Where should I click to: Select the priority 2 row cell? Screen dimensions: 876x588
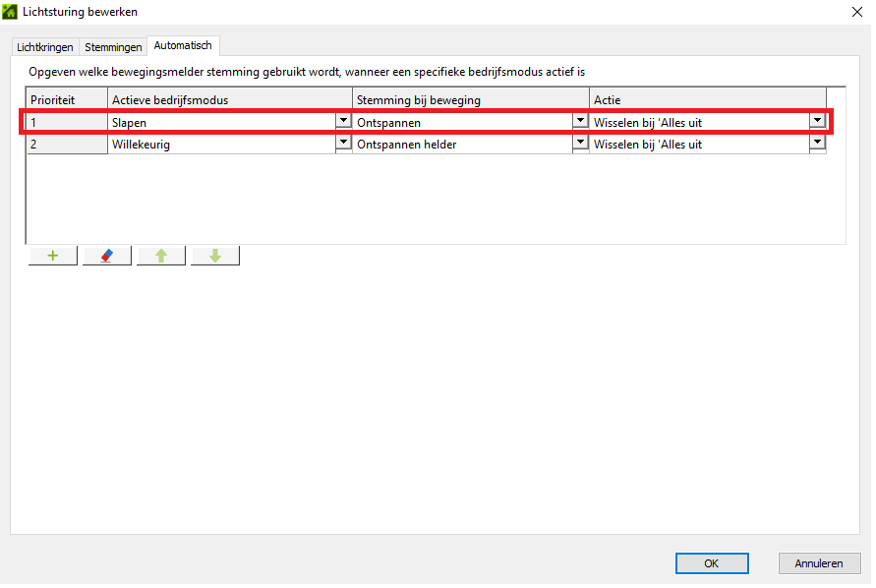coord(67,145)
